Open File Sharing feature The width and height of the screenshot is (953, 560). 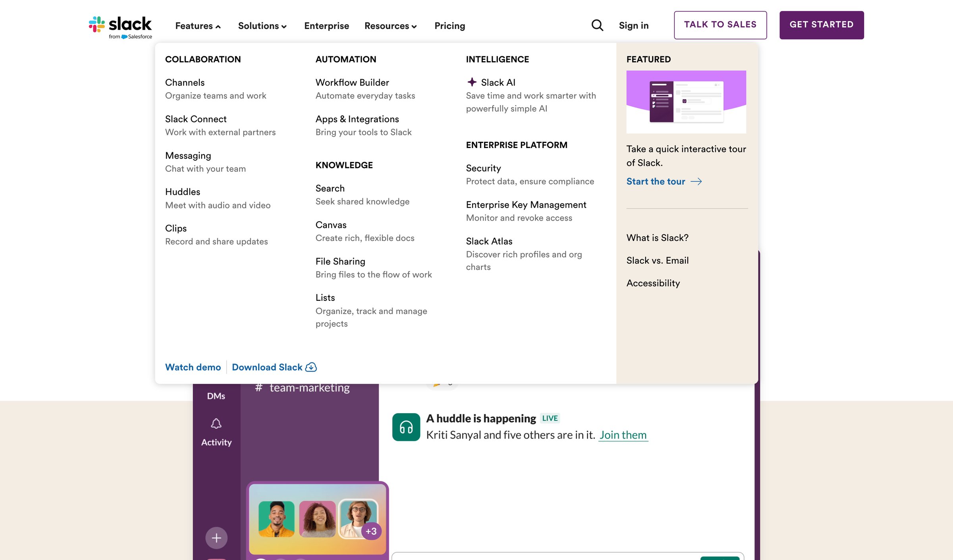(340, 262)
